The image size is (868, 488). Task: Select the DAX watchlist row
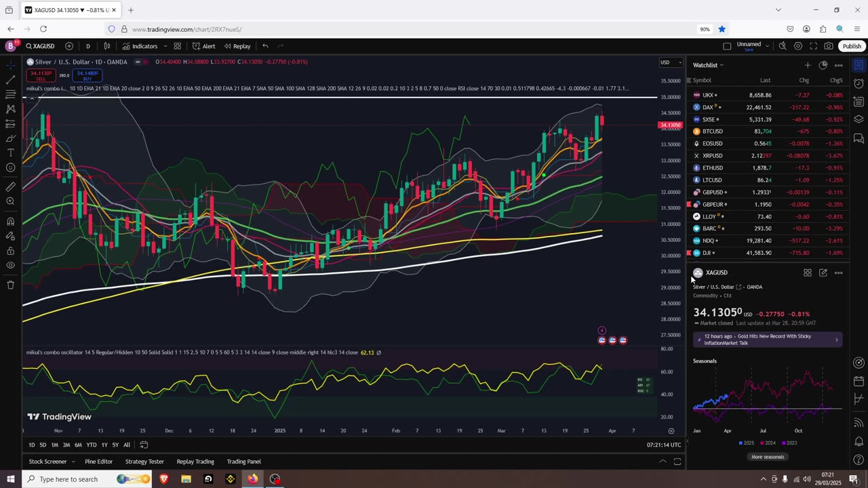pos(768,107)
